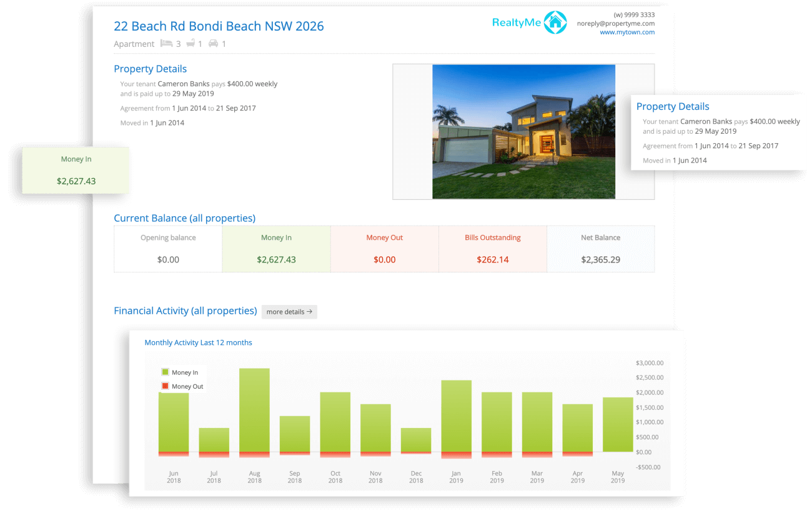
Task: Click the 22 Beach Rd address heading
Action: 219,26
